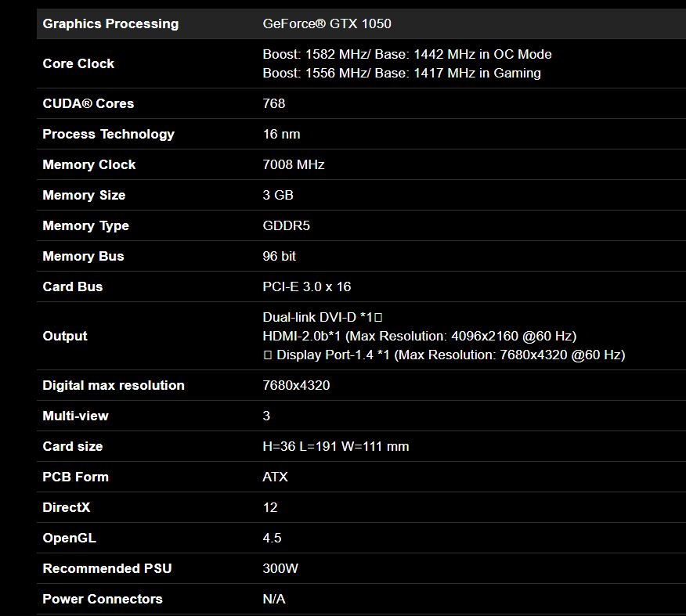Click the card size dimensions value

(336, 446)
